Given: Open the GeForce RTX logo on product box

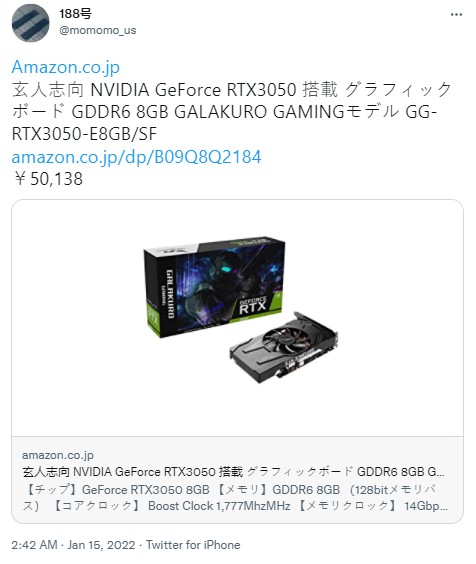Looking at the screenshot, I should click(x=253, y=305).
